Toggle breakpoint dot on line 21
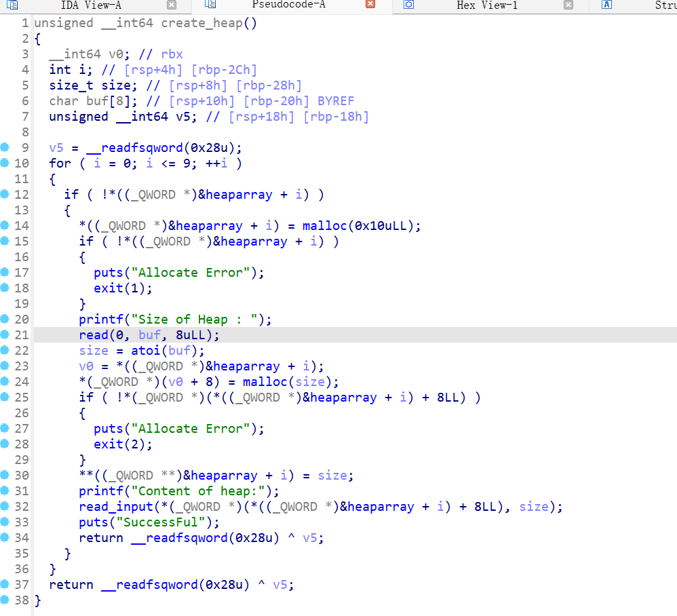 pyautogui.click(x=5, y=334)
